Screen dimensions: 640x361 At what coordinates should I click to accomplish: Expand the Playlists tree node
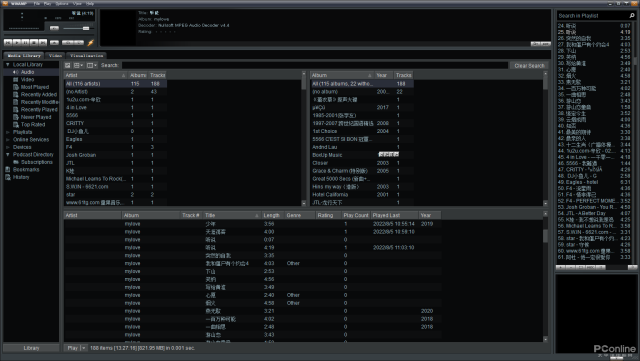[7, 132]
